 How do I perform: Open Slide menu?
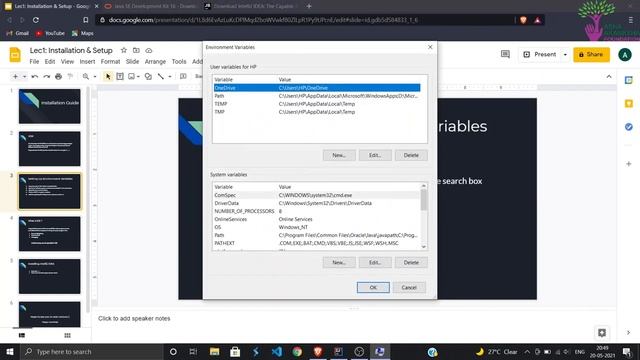[132, 62]
